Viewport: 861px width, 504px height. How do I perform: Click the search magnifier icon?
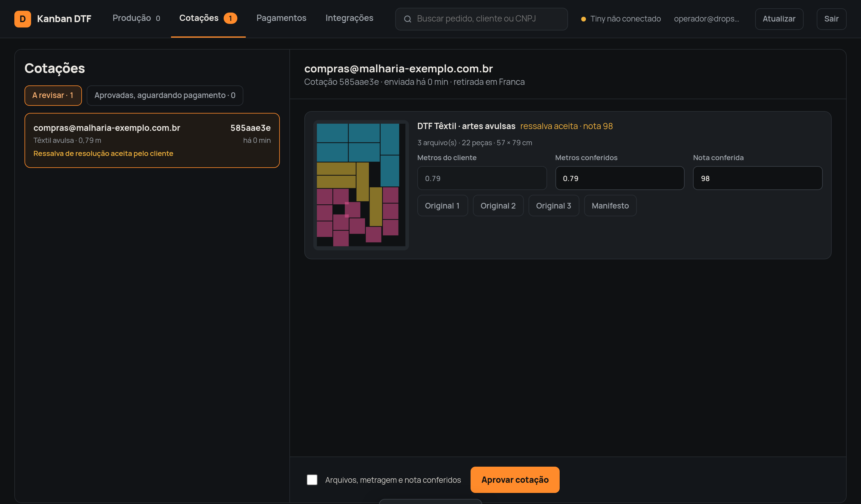407,19
